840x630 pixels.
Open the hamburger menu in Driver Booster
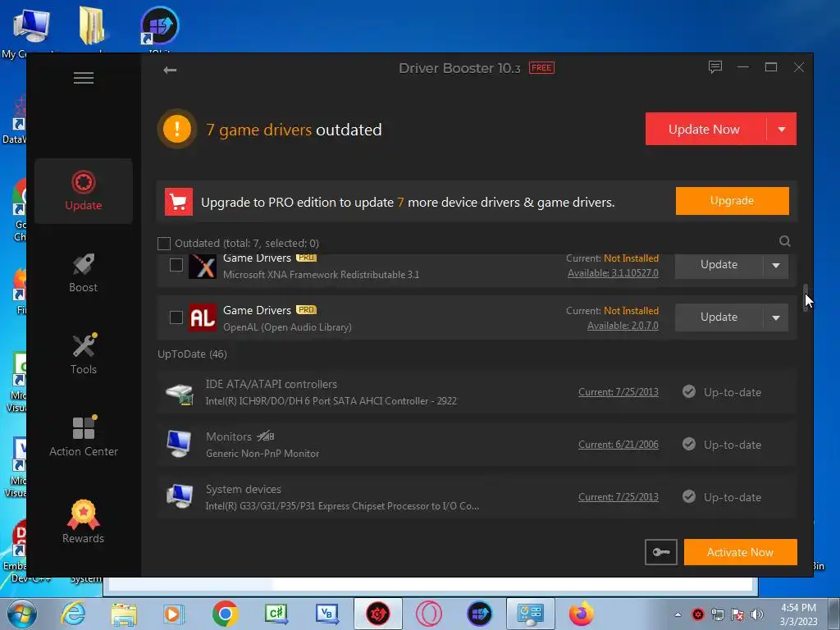83,78
